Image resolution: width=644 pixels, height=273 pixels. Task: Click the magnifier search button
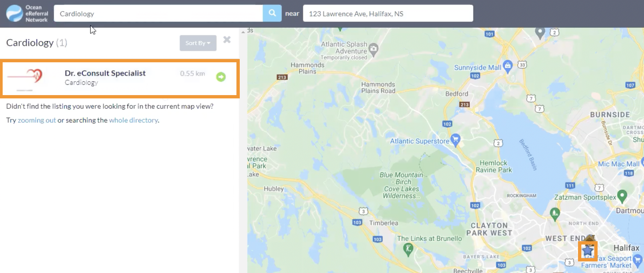[x=272, y=13]
